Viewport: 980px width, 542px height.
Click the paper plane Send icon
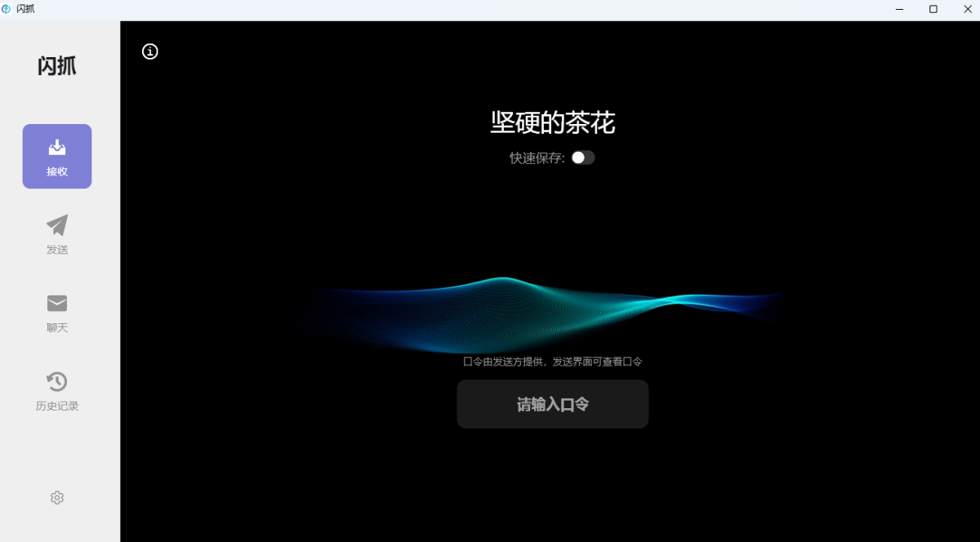tap(57, 225)
